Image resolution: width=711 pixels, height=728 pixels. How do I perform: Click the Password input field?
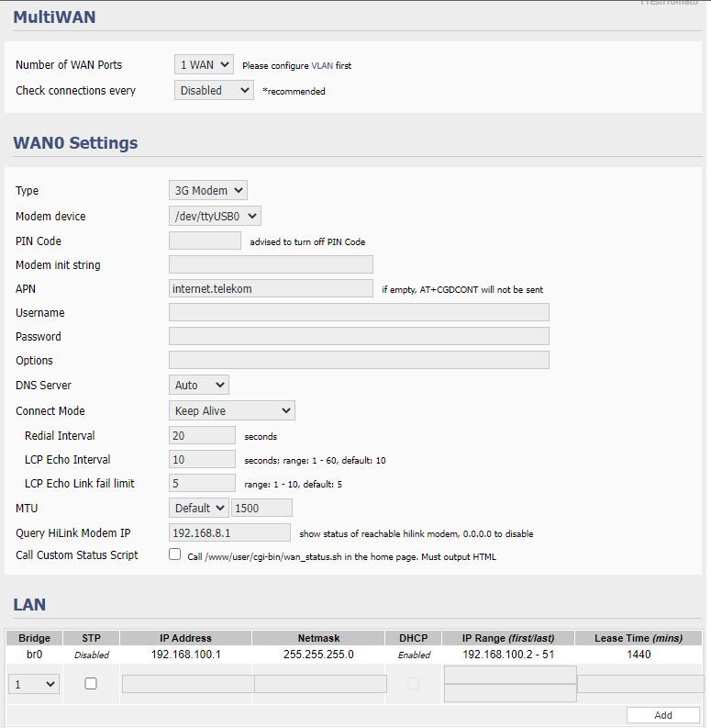click(x=359, y=336)
